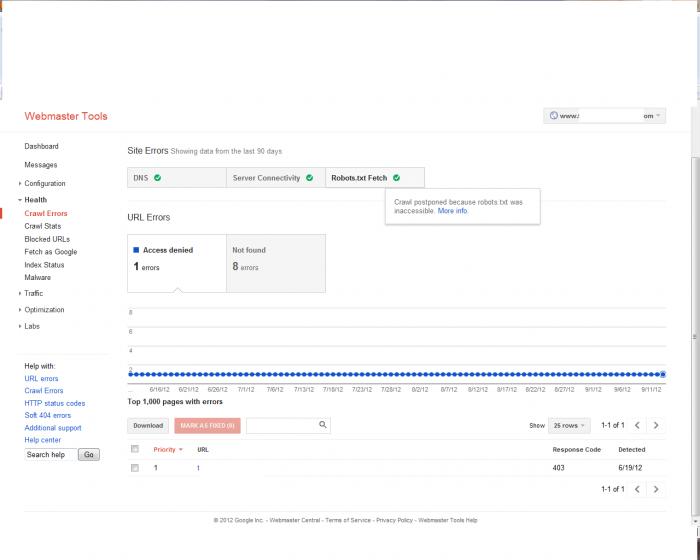Click the search magnifier icon
Image resolution: width=700 pixels, height=560 pixels.
click(322, 425)
